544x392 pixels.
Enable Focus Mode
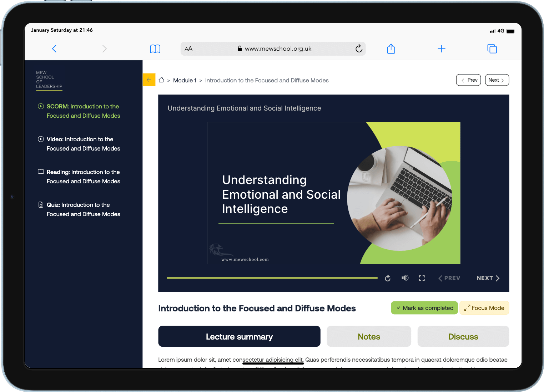pyautogui.click(x=484, y=308)
